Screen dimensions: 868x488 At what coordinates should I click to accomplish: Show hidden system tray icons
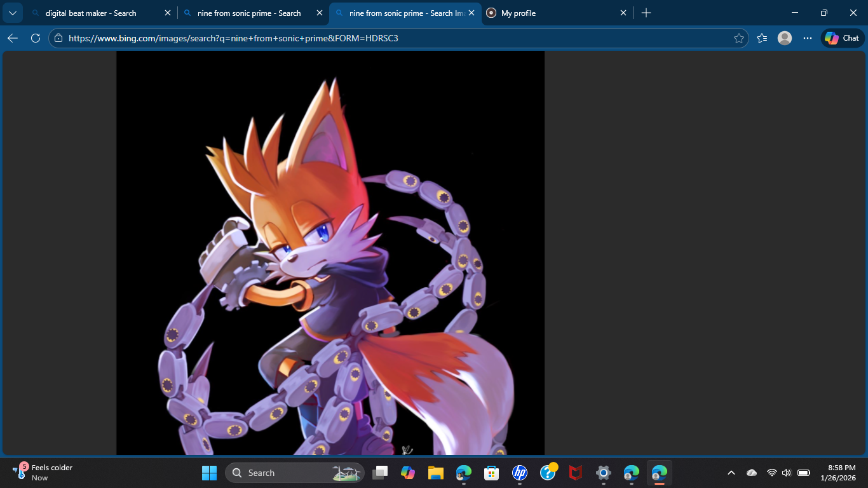[x=731, y=473]
